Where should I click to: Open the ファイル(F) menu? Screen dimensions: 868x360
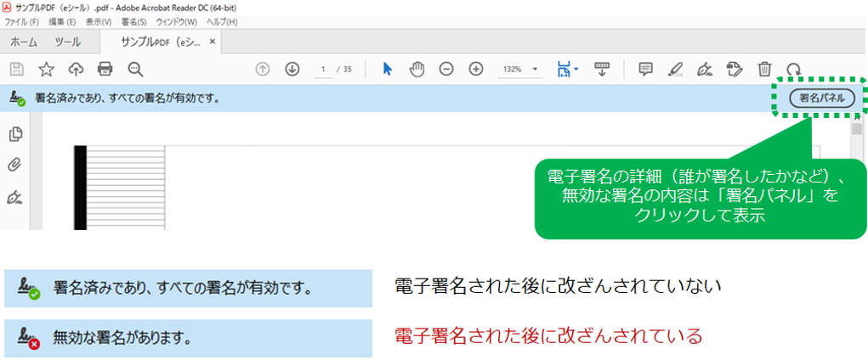click(x=22, y=21)
